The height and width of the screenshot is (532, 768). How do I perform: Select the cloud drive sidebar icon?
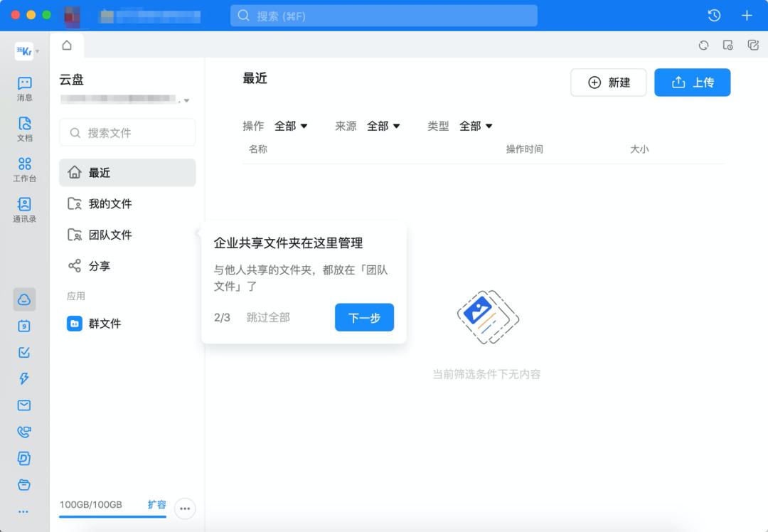24,299
